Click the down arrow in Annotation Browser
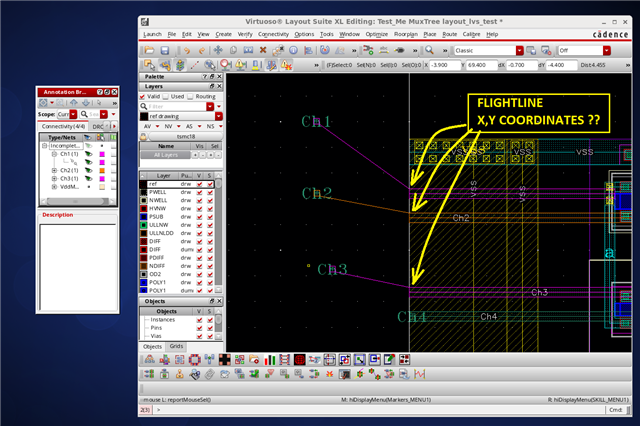This screenshot has width=640, height=426. coord(86,103)
